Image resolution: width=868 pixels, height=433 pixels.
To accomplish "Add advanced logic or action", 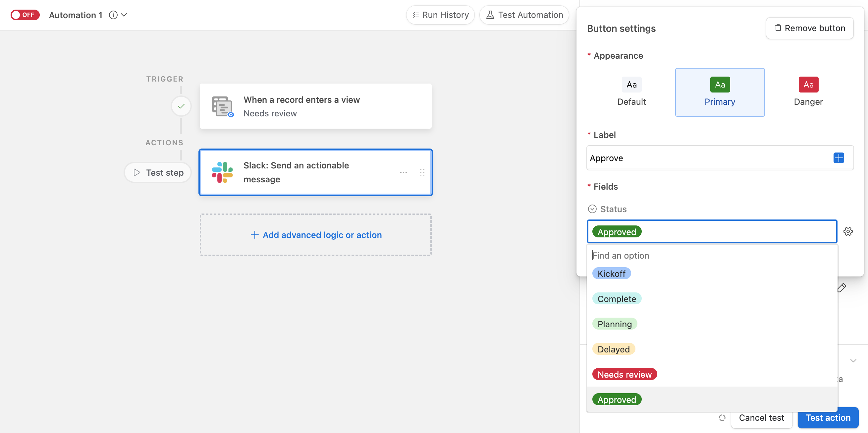I will point(315,235).
